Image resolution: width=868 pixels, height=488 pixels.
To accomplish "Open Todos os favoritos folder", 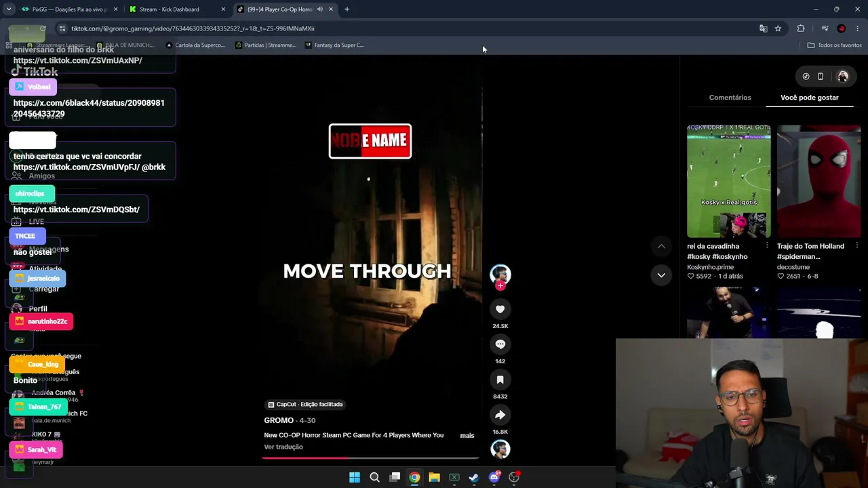I will pos(834,45).
